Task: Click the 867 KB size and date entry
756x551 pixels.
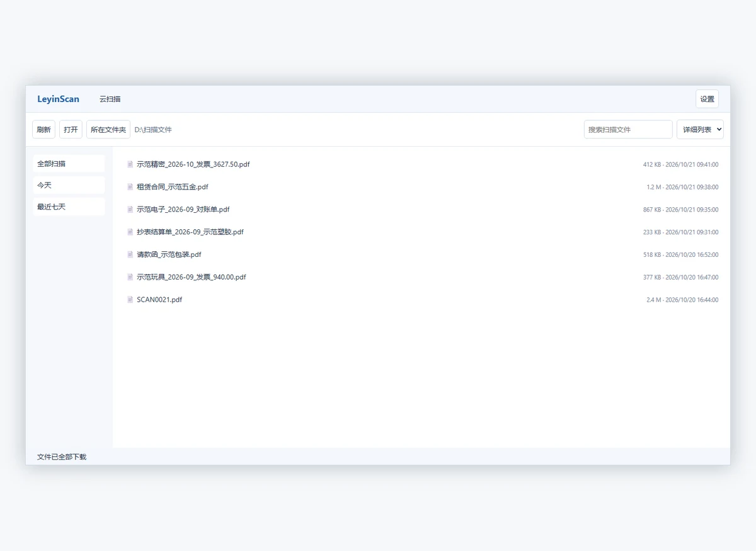Action: 680,210
